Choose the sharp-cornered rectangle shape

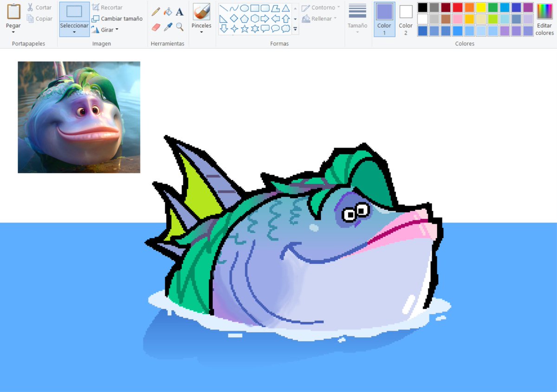coord(255,8)
